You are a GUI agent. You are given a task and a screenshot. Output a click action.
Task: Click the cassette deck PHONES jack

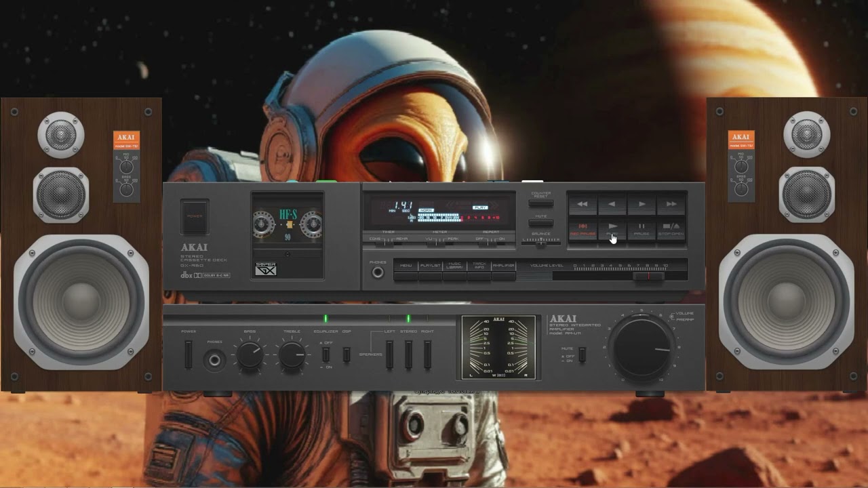pyautogui.click(x=378, y=272)
